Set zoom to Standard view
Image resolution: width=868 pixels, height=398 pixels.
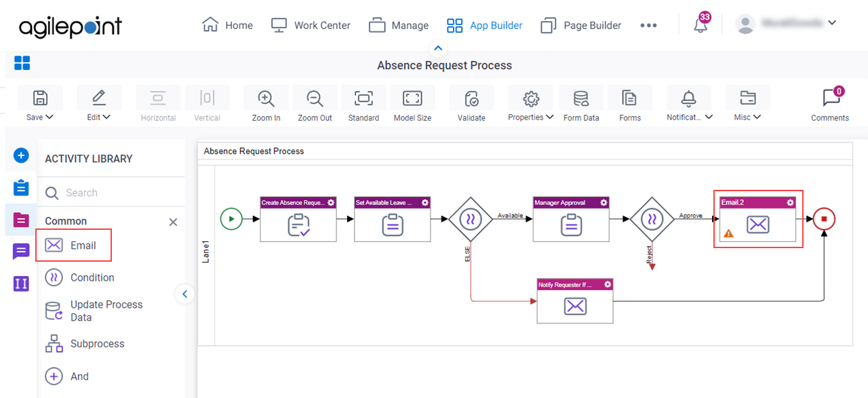363,104
